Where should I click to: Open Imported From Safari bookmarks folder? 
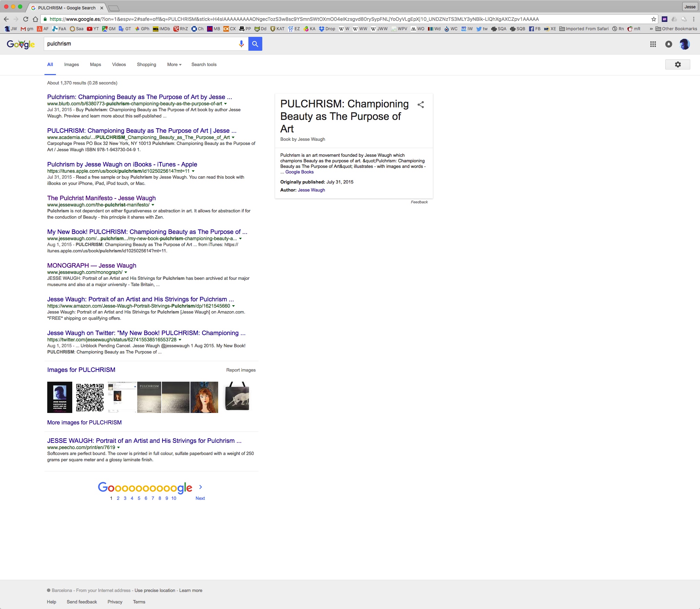click(x=584, y=29)
